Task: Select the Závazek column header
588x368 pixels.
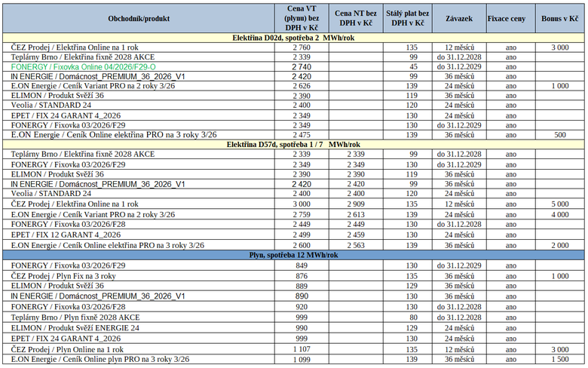Action: [459, 18]
